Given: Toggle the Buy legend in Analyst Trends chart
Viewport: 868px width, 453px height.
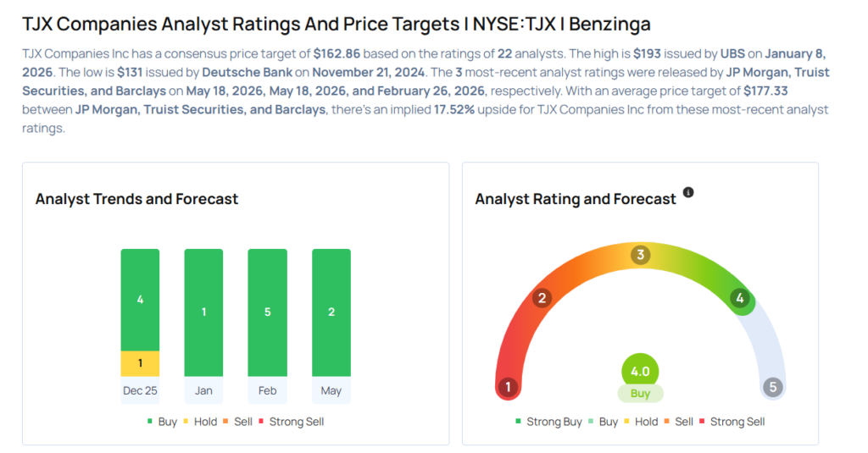Looking at the screenshot, I should [162, 422].
